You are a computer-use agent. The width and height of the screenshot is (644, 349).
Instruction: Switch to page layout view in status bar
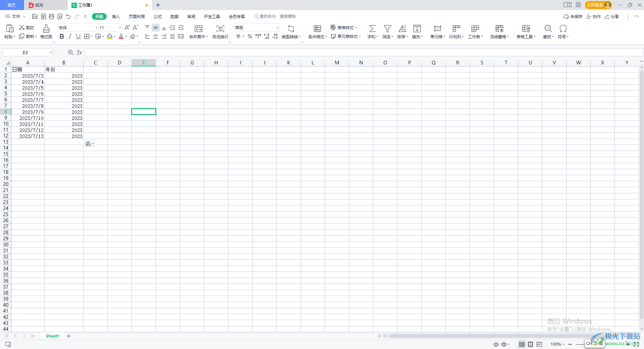pos(531,344)
